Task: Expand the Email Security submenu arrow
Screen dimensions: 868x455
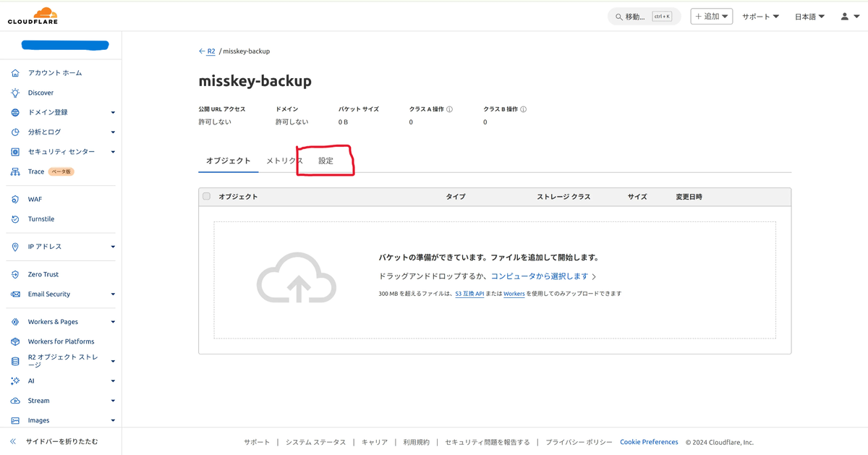Action: point(113,294)
